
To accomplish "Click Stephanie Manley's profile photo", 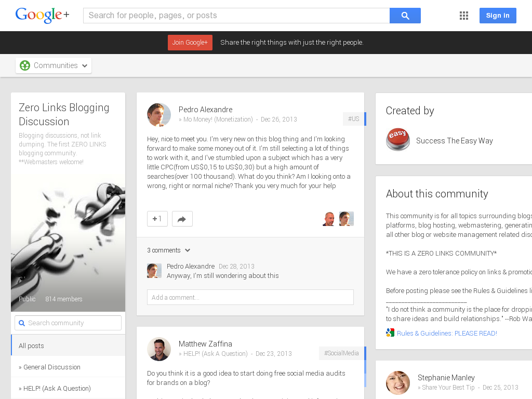I will (398, 383).
